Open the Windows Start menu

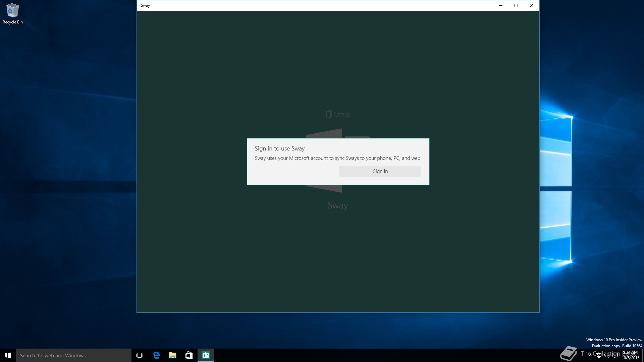[x=8, y=355]
